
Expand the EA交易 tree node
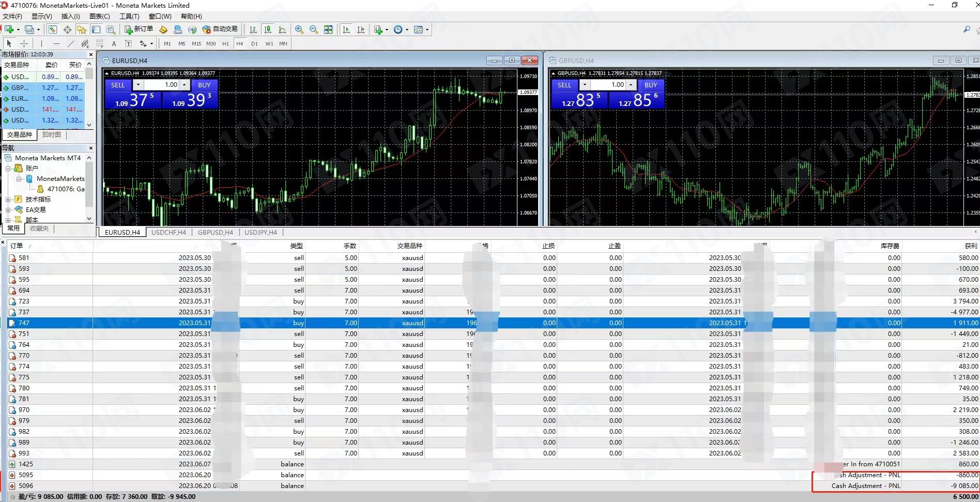(8, 209)
